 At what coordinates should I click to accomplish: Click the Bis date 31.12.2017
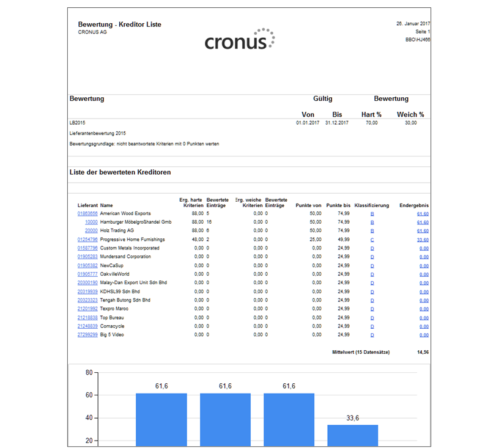click(x=337, y=123)
